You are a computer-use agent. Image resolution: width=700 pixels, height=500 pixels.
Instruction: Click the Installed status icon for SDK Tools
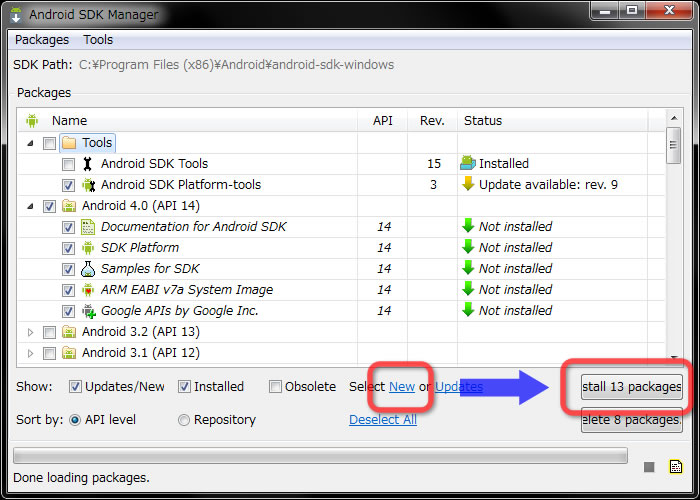(x=467, y=163)
